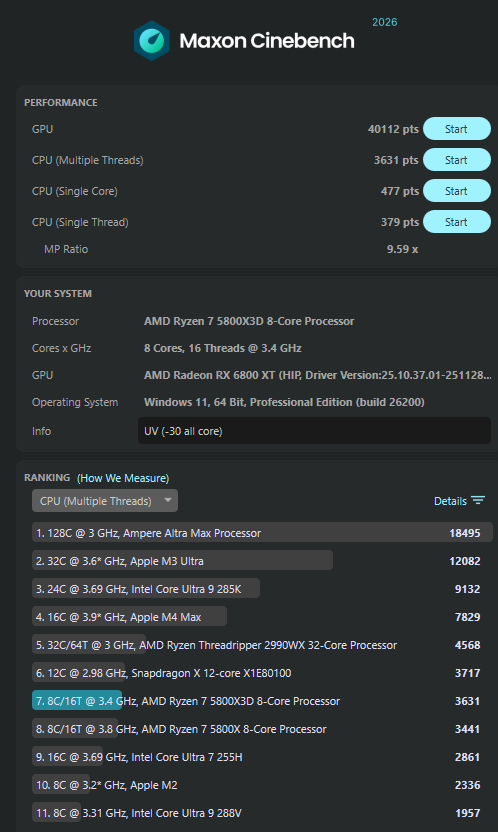Start the CPU (Single Thread) benchmark
The width and height of the screenshot is (498, 832).
[x=457, y=222]
